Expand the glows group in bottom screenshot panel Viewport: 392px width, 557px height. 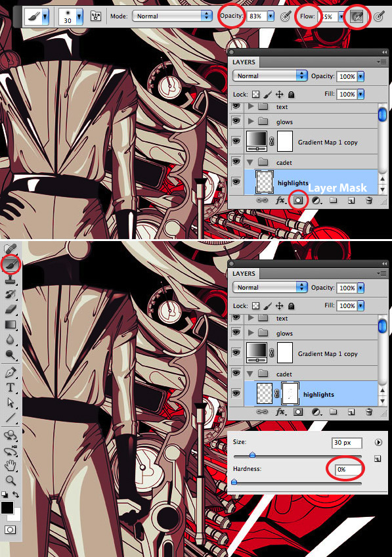pos(251,333)
